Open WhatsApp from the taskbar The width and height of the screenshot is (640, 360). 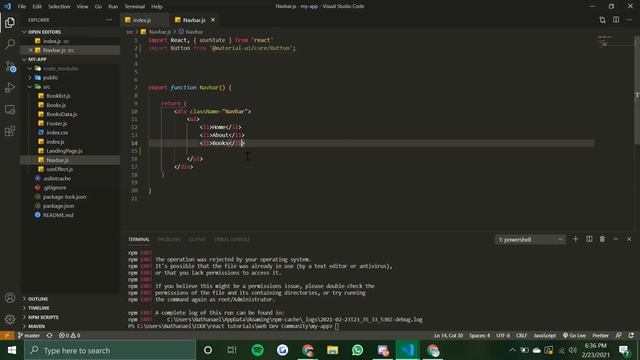pyautogui.click(x=358, y=350)
